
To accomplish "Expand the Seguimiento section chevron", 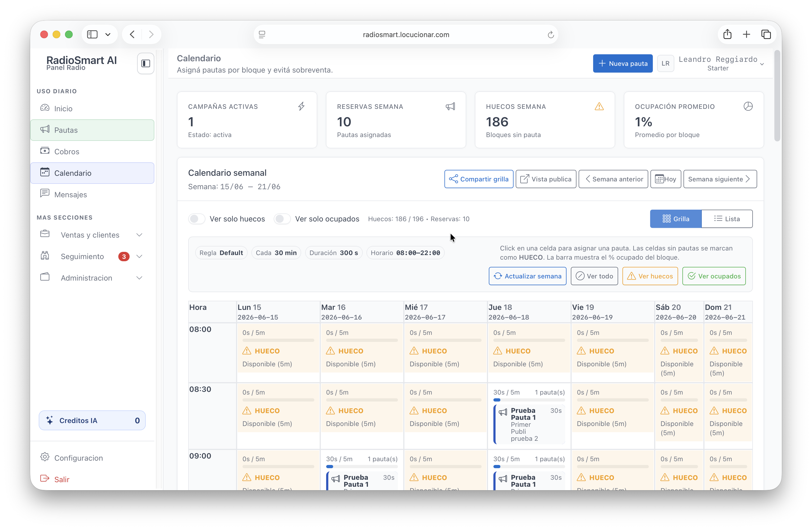I will [139, 256].
